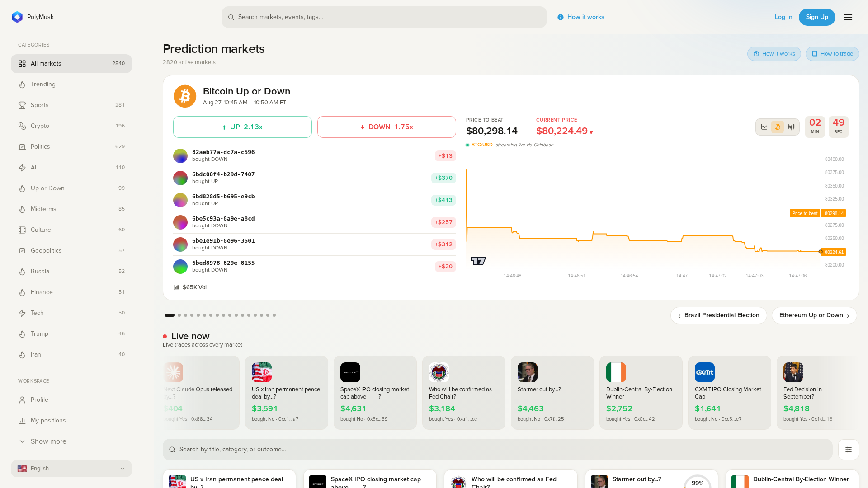This screenshot has height=488, width=868.
Task: Open Fed Decision in September live card
Action: (x=818, y=393)
